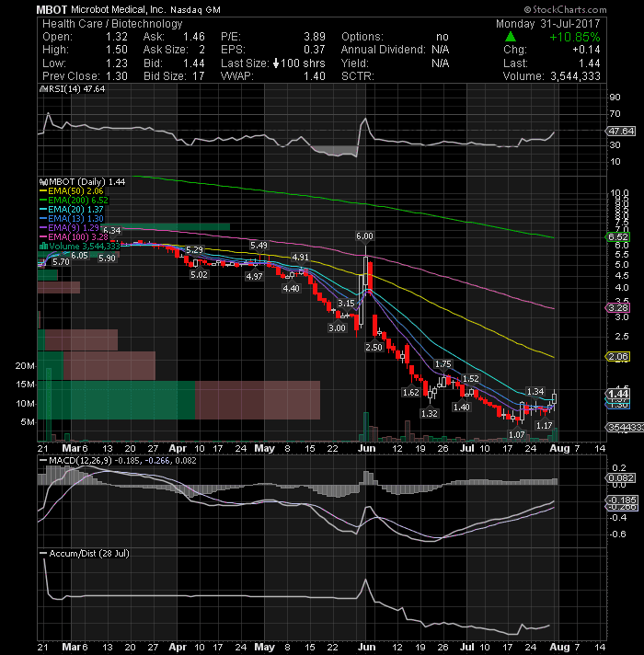Click the Chg value +0.14
Screen dimensions: 644x655
(x=586, y=50)
